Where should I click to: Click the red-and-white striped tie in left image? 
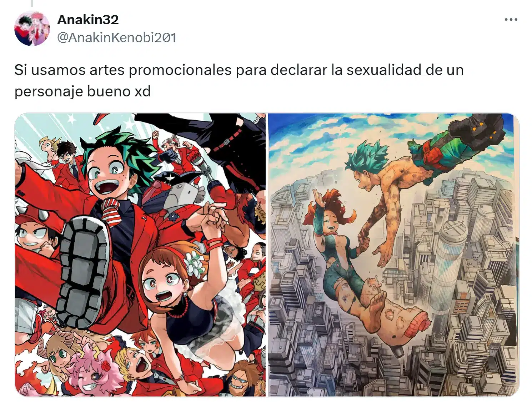pyautogui.click(x=112, y=211)
